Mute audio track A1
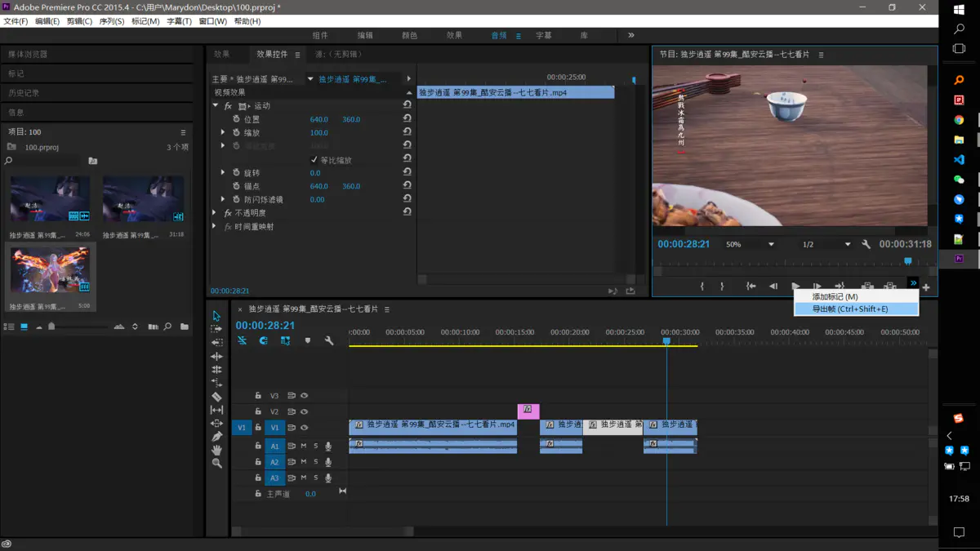Image resolution: width=980 pixels, height=551 pixels. pos(303,446)
